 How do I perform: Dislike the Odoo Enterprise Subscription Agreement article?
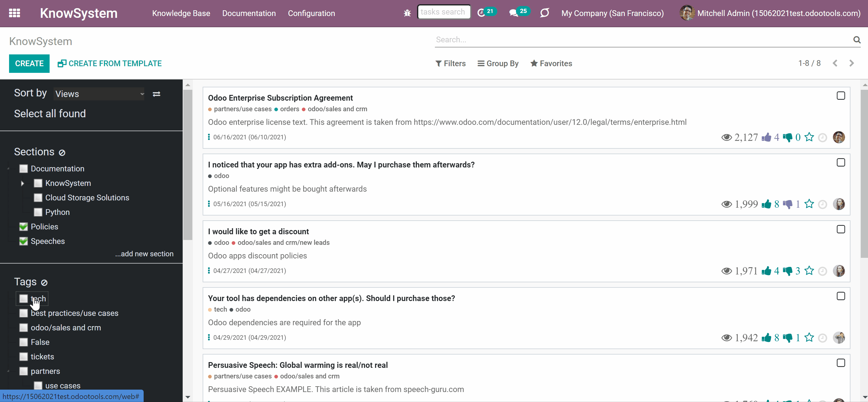[788, 137]
